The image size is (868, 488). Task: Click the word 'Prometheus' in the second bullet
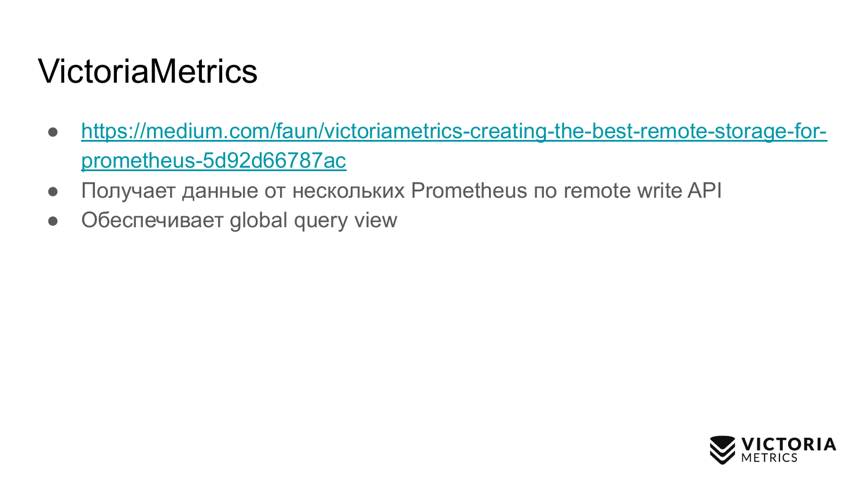click(x=469, y=191)
